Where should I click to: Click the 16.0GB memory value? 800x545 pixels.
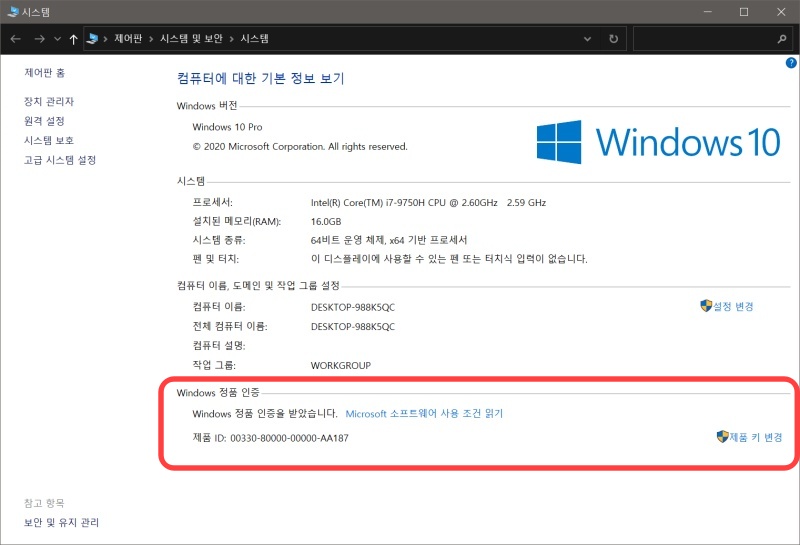click(x=326, y=221)
